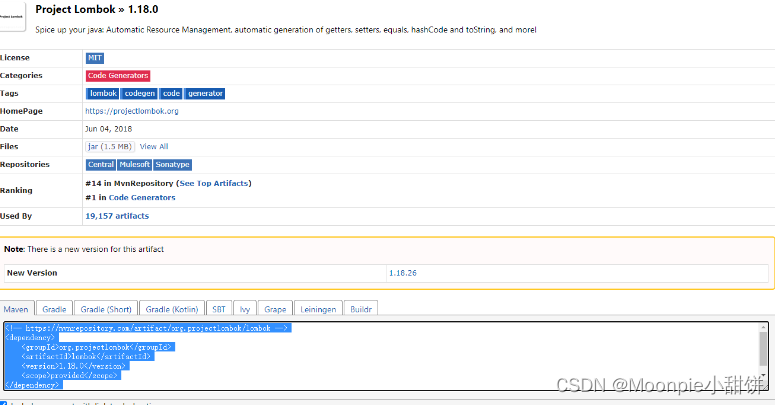Click the Project Lombok » 1.18.0 title
The image size is (779, 405).
[97, 9]
